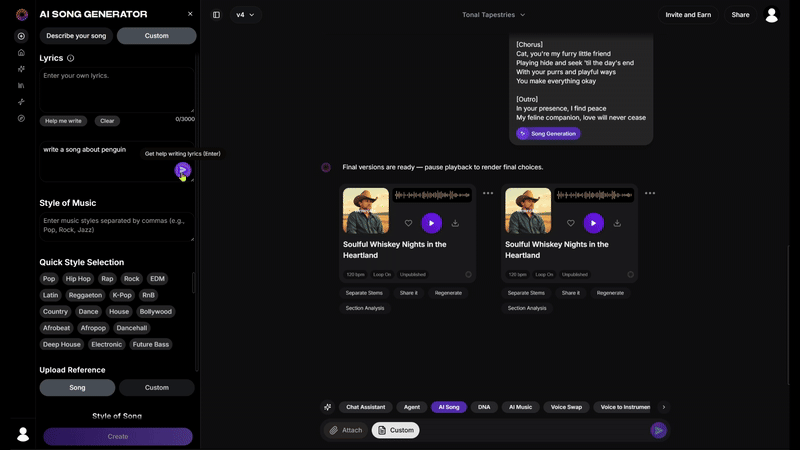The height and width of the screenshot is (450, 800).
Task: Select the Reggaeton style chip
Action: coord(85,295)
